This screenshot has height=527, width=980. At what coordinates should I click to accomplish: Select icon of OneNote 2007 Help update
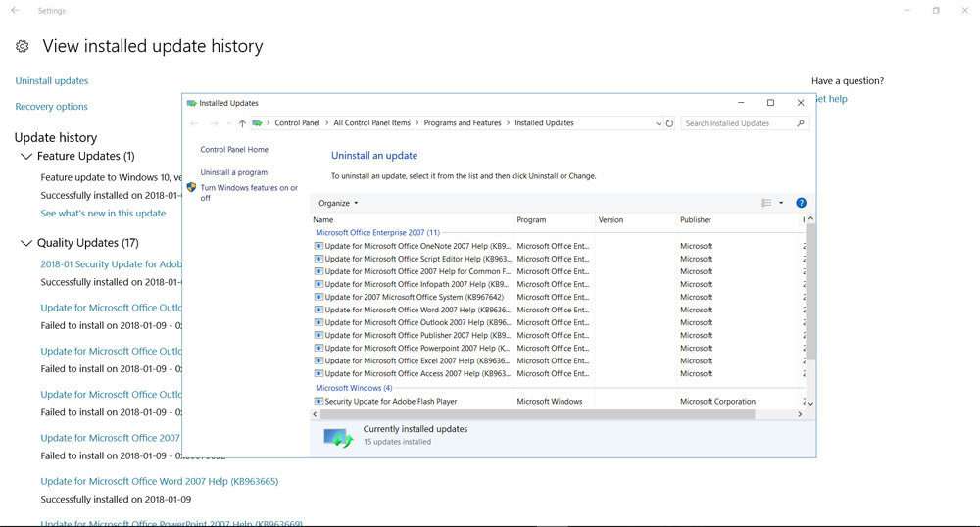pos(318,246)
